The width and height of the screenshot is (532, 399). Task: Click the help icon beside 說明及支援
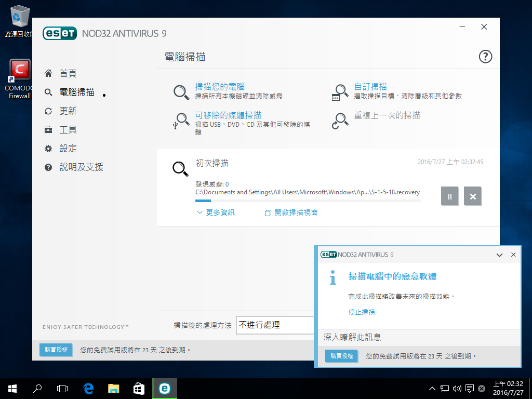click(48, 167)
